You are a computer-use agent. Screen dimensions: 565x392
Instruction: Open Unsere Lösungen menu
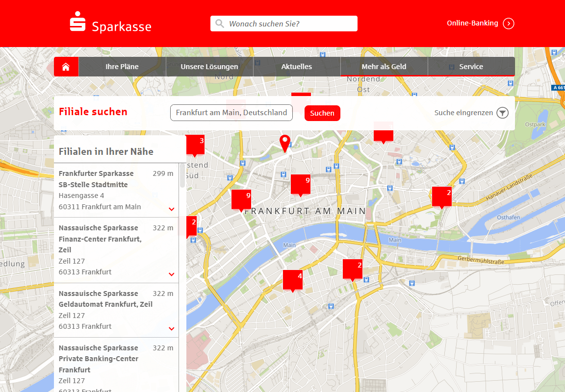pyautogui.click(x=209, y=67)
